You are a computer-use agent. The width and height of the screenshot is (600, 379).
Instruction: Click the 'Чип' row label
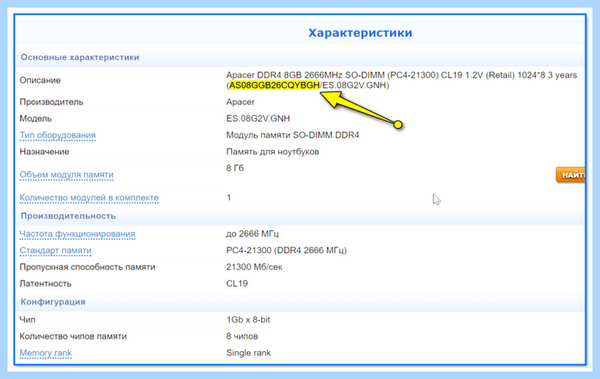tap(27, 320)
